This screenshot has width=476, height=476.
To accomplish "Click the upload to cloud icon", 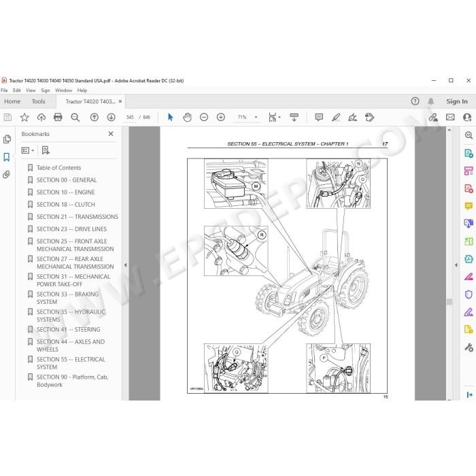I will tap(41, 117).
